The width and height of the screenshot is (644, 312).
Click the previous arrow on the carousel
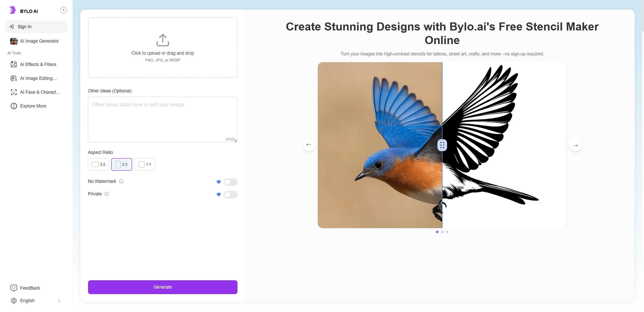click(309, 145)
